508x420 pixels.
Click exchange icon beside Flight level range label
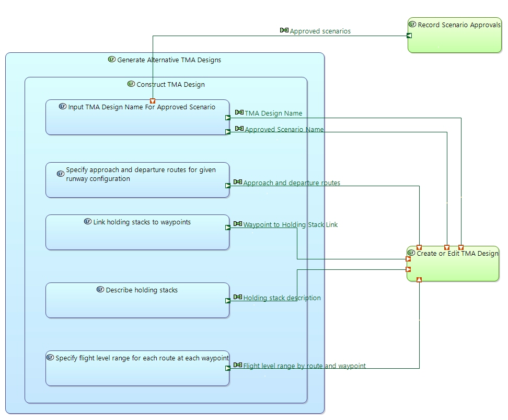(238, 365)
